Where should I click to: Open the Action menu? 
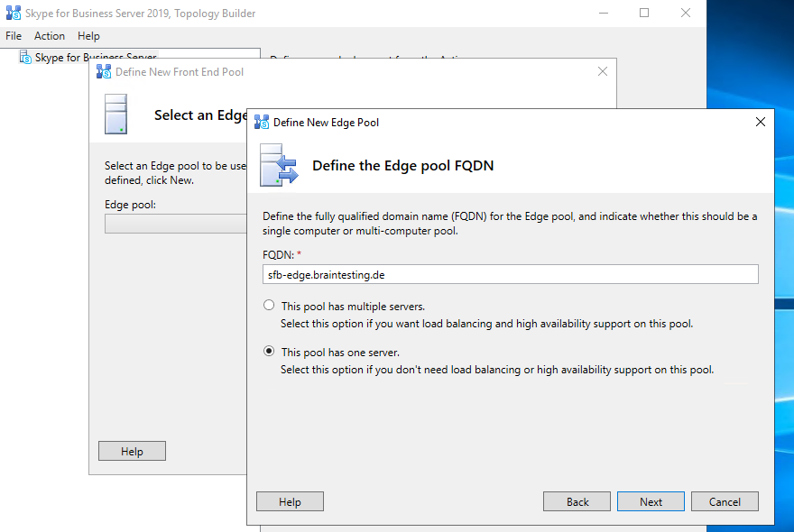tap(50, 36)
